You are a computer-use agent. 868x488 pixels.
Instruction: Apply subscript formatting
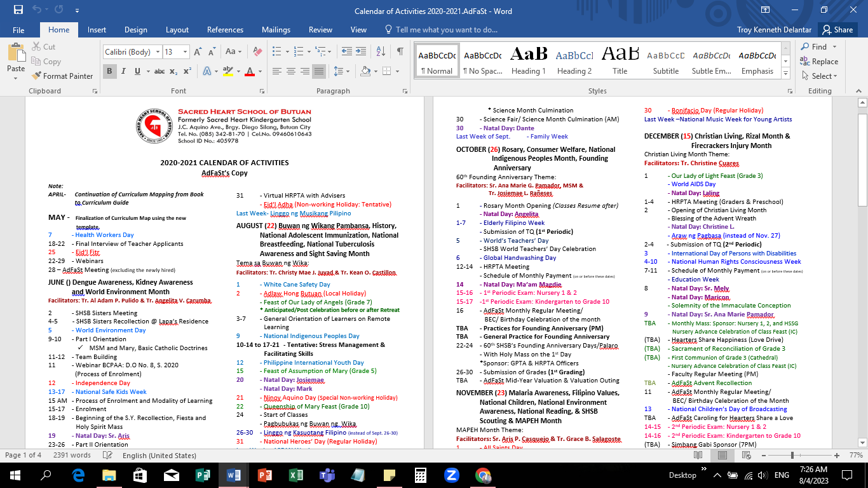click(x=174, y=71)
